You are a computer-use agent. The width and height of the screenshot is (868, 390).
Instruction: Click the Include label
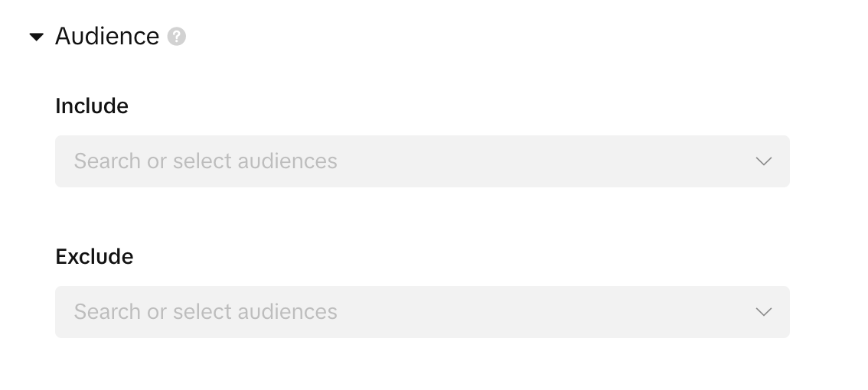click(92, 106)
